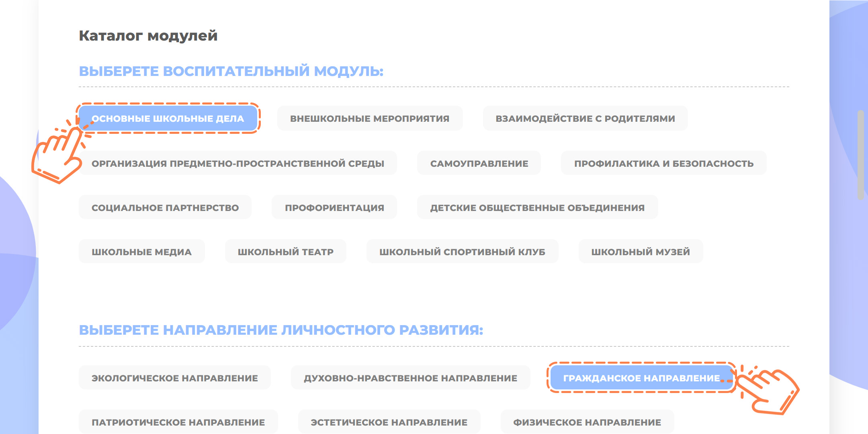Toggle the Гражданское направление filter
The width and height of the screenshot is (868, 434).
tap(641, 378)
